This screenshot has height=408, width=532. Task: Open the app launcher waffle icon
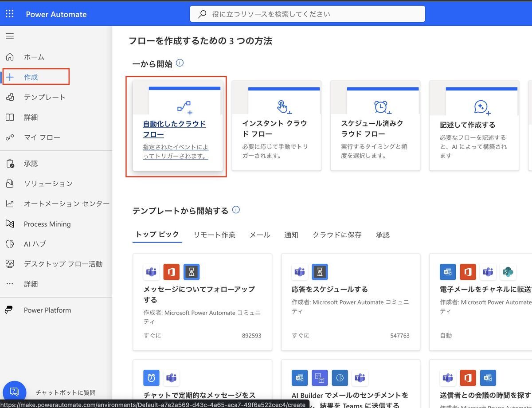point(10,14)
